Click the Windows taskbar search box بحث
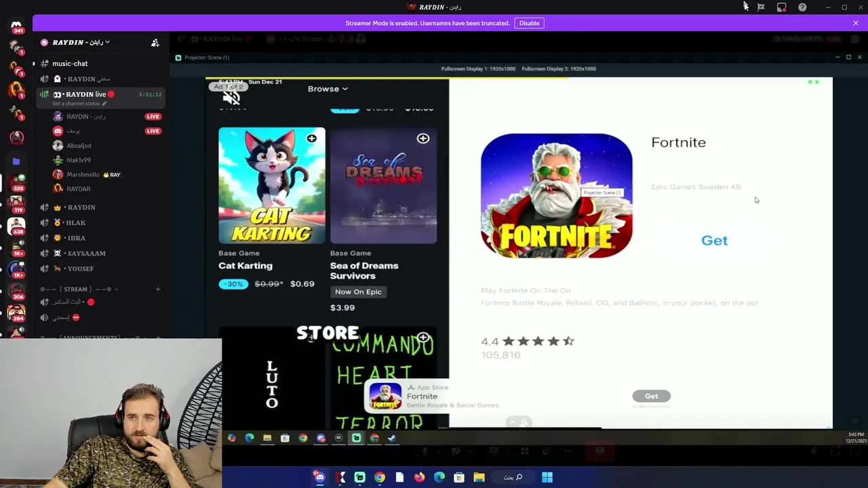 pos(513,477)
